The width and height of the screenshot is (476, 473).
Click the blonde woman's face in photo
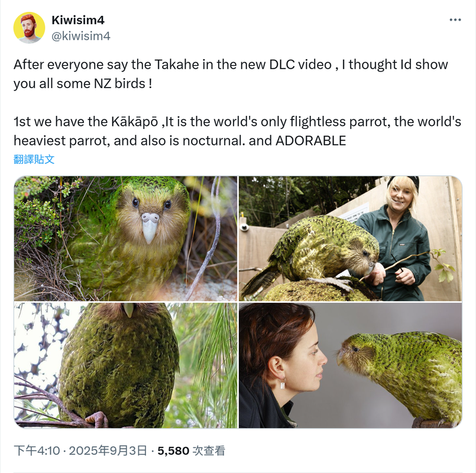401,195
